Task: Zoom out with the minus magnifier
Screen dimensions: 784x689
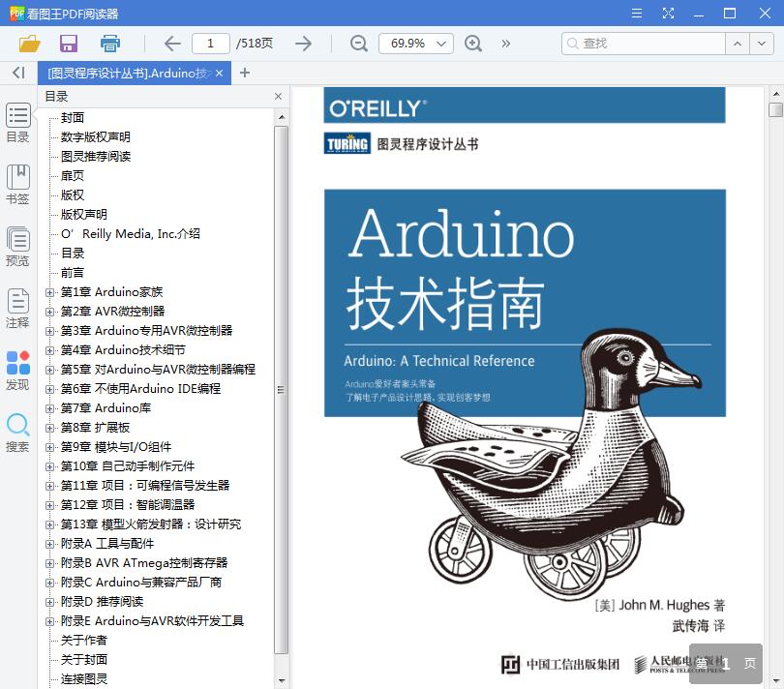Action: point(358,44)
